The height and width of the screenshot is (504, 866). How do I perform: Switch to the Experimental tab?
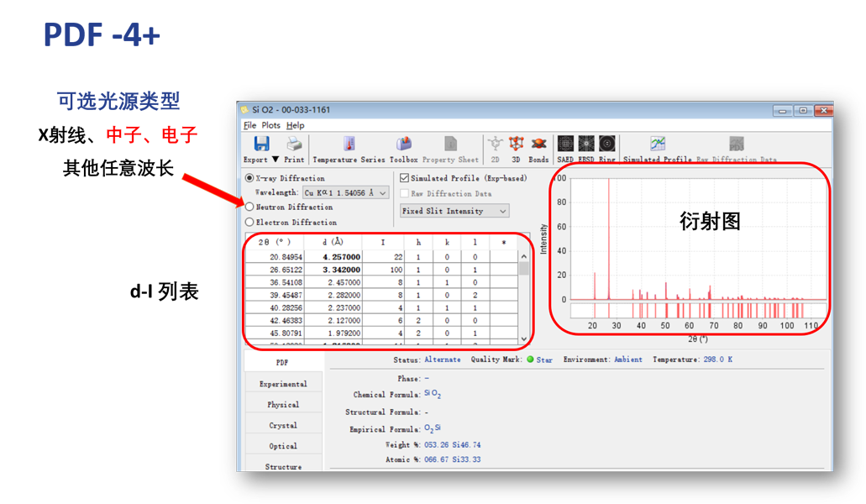tap(283, 384)
